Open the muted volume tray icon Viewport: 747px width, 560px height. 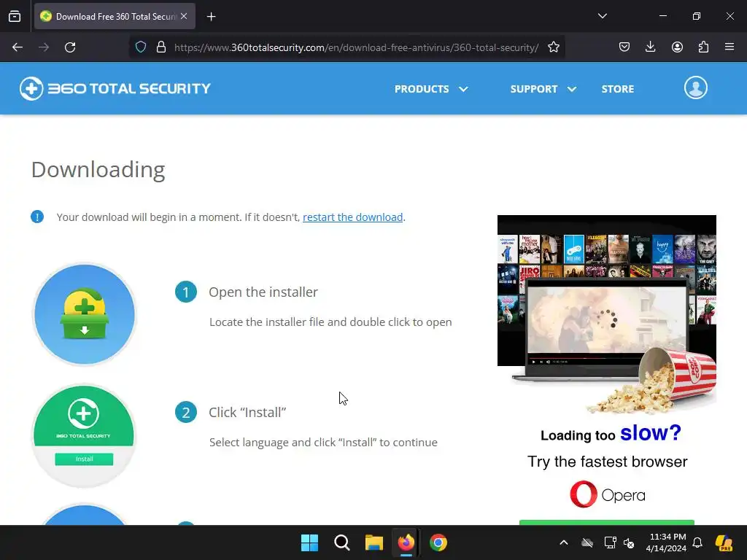(629, 543)
